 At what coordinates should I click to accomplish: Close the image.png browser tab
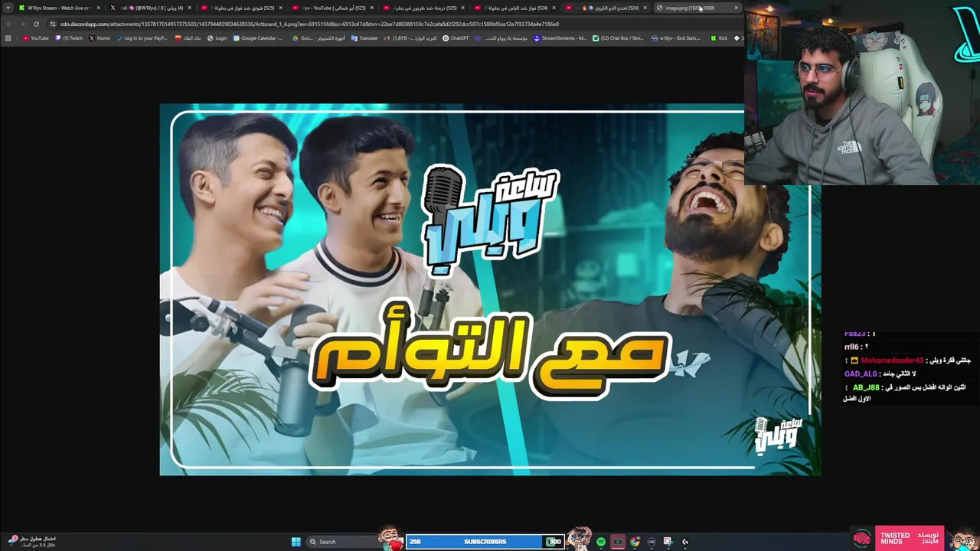click(x=737, y=8)
